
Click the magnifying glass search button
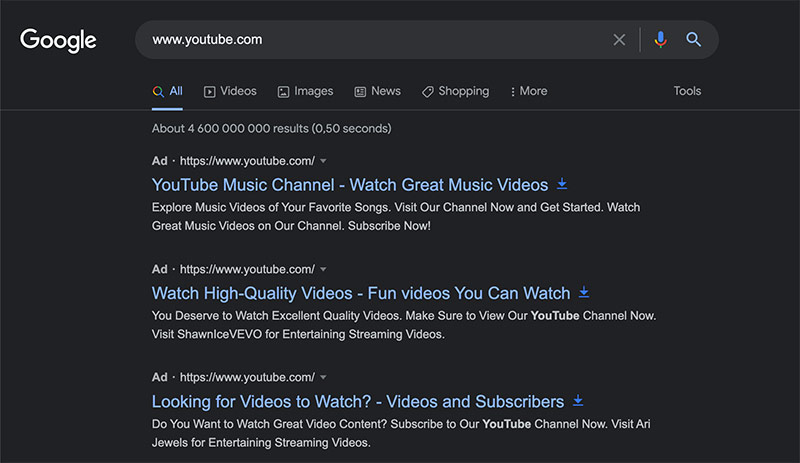(693, 40)
